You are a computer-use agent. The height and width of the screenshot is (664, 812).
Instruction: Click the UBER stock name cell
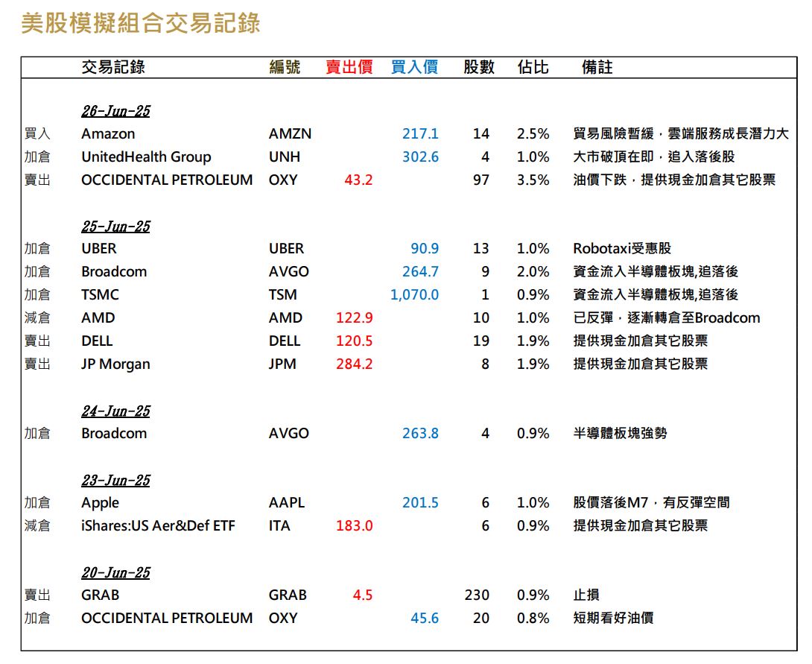point(99,249)
